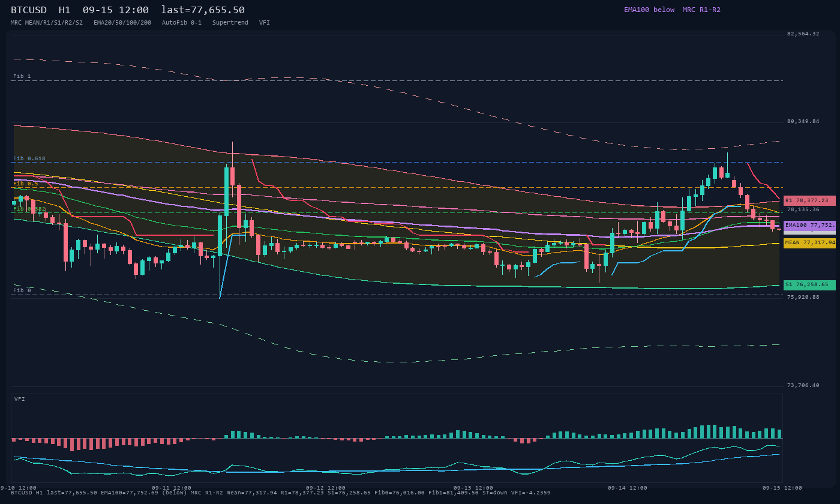Click the last=77,655.50 price in the header
This screenshot has width=840, height=504.
click(x=203, y=10)
